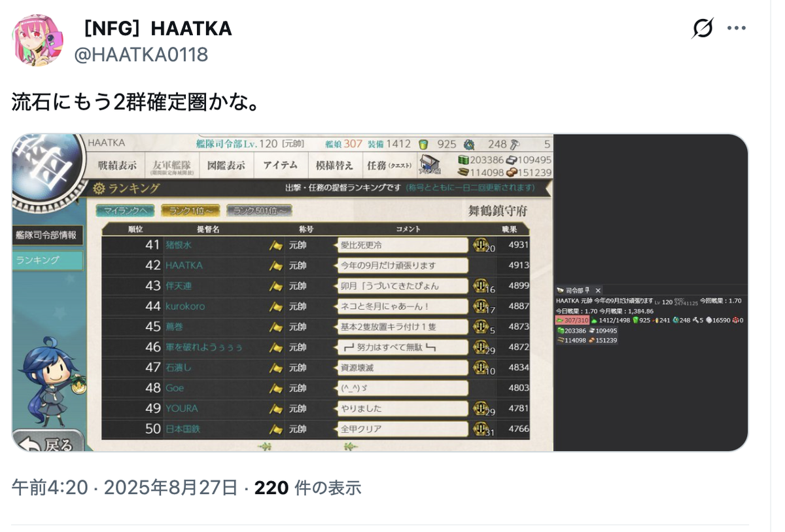Screen dimensions: 785x532
Task: Click the 戦果 value 4913
Action: (x=519, y=266)
